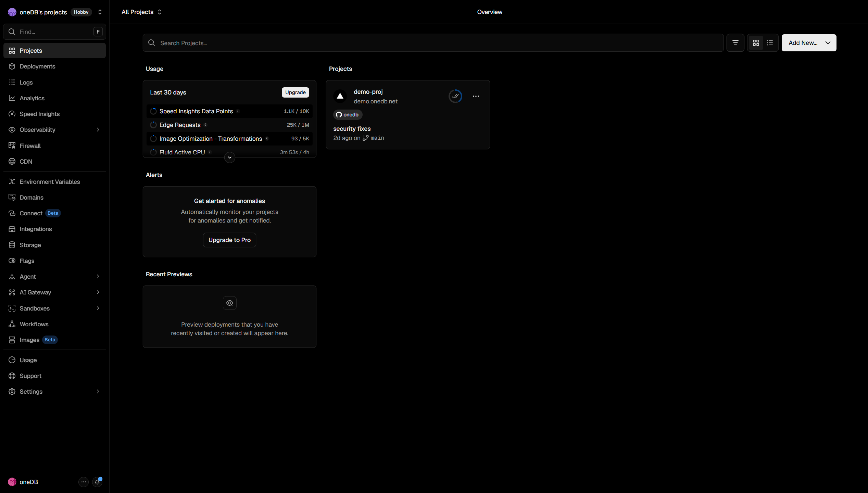Open the team switcher for oneDB's projects
This screenshot has width=868, height=493.
pos(100,12)
